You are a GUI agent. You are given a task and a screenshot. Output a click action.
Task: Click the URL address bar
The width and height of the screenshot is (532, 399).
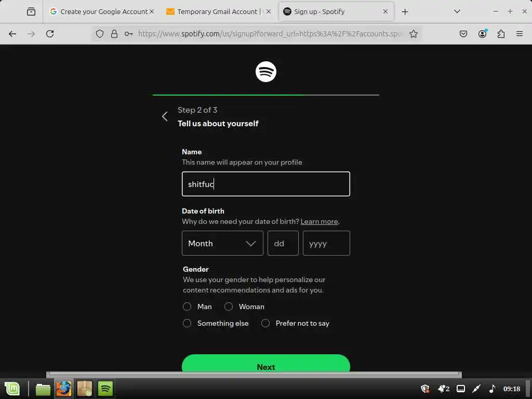(270, 34)
